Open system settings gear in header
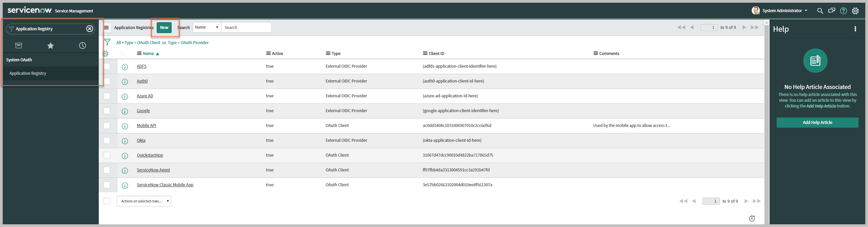Image resolution: width=868 pixels, height=227 pixels. coord(855,11)
